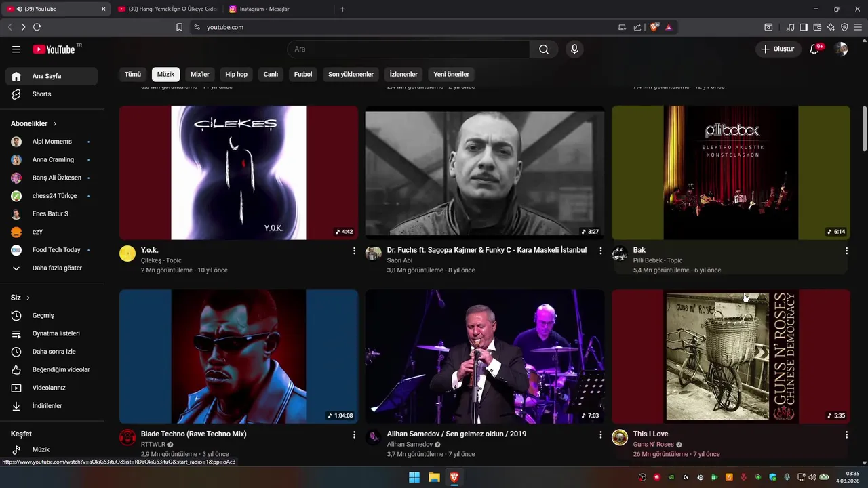Select the İzlenenler filter chip

click(403, 75)
